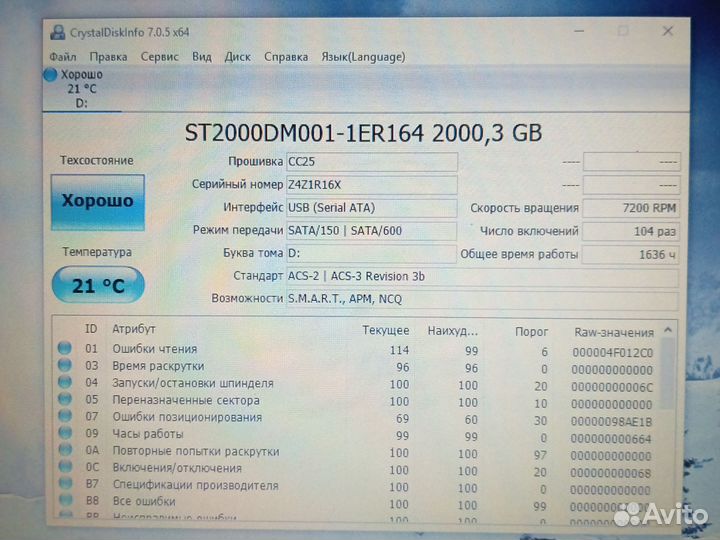The width and height of the screenshot is (720, 540).
Task: Open the Язык(Language) menu
Action: (363, 57)
